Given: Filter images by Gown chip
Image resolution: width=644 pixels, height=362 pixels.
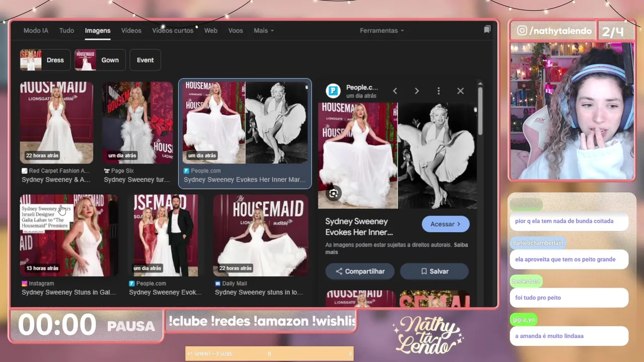Looking at the screenshot, I should point(100,60).
